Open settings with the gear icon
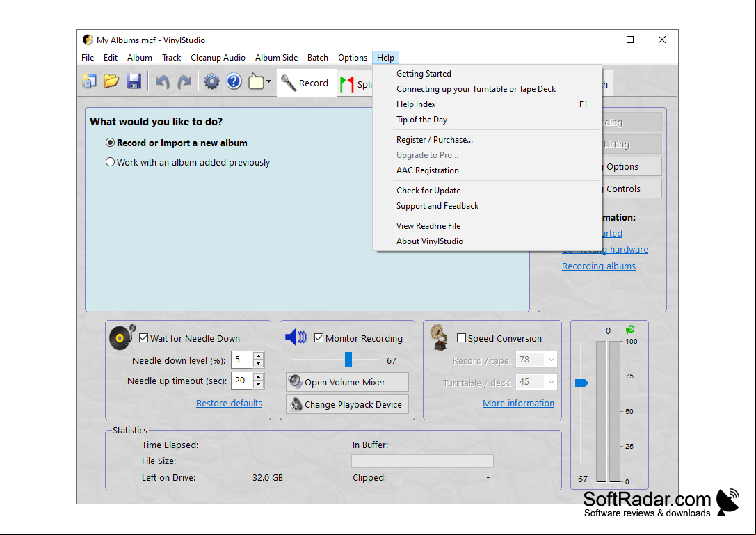This screenshot has width=756, height=535. tap(211, 81)
